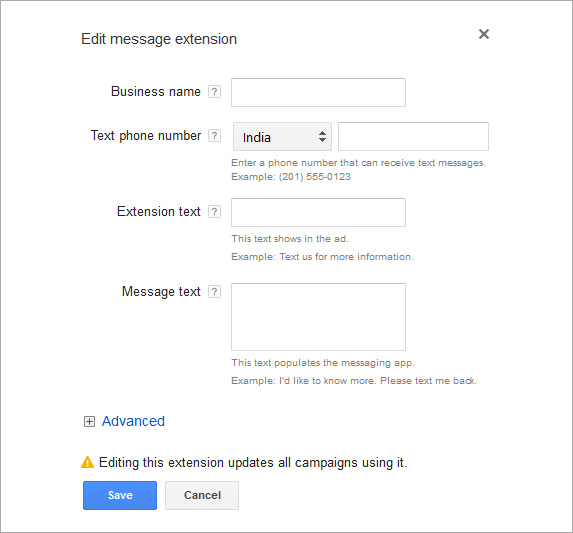Image resolution: width=573 pixels, height=533 pixels.
Task: Click the Message text label
Action: 161,292
